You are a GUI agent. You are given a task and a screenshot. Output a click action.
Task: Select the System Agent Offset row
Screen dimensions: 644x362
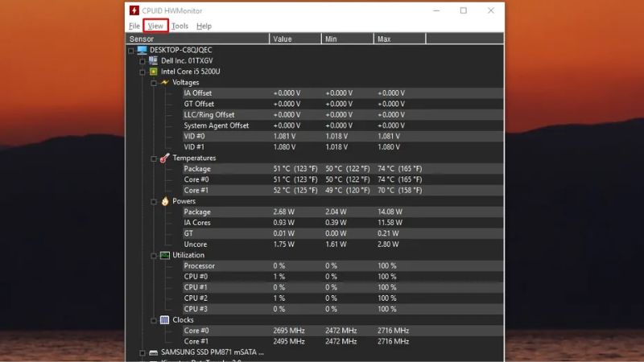343,125
